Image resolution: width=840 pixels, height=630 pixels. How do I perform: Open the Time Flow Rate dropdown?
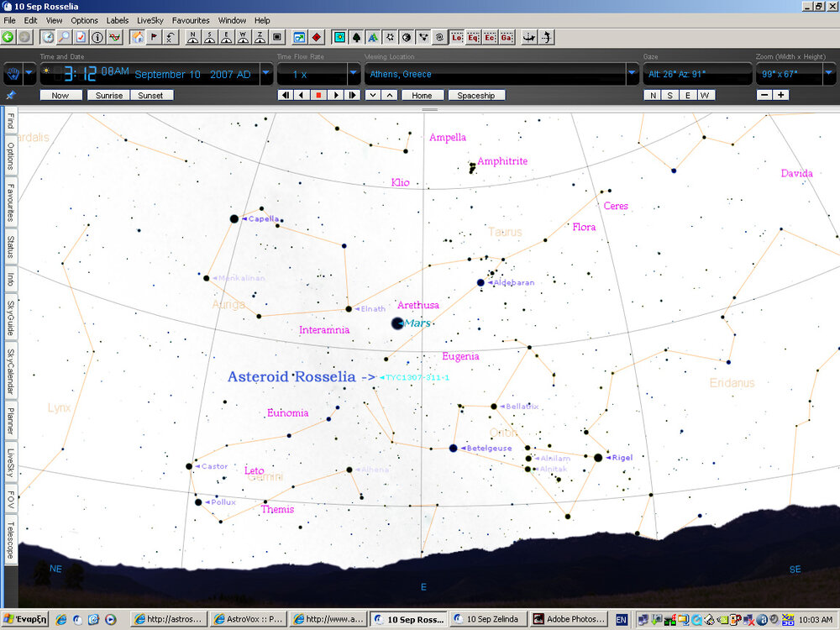pyautogui.click(x=354, y=74)
